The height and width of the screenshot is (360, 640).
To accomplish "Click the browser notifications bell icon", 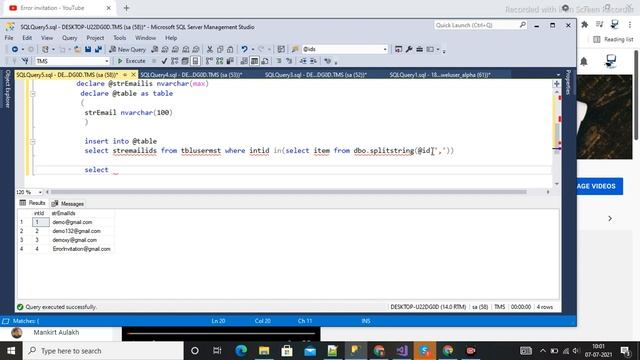I will click(x=584, y=61).
